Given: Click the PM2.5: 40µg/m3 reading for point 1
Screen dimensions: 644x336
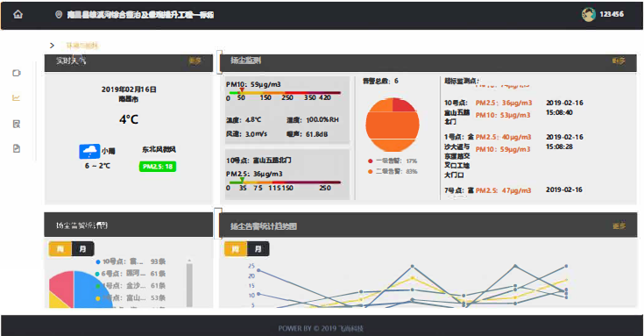Looking at the screenshot, I should [x=503, y=137].
